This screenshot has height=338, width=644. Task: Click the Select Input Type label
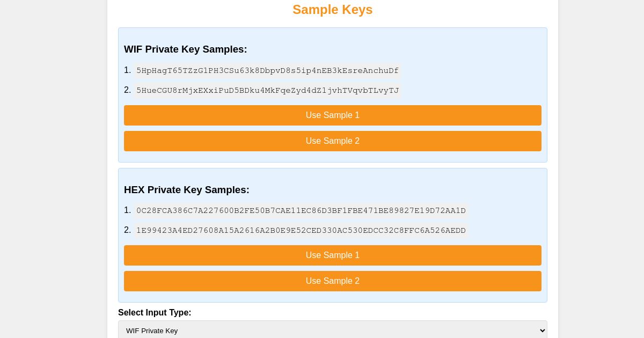tap(155, 312)
